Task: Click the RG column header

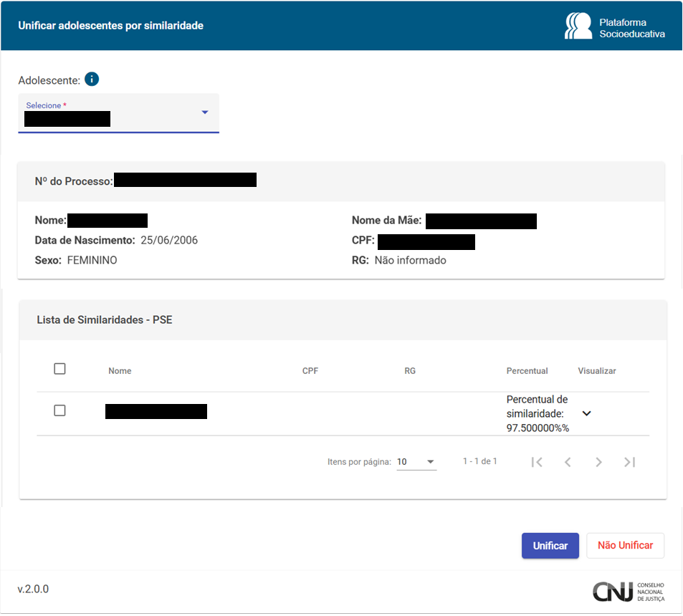Action: coord(410,371)
